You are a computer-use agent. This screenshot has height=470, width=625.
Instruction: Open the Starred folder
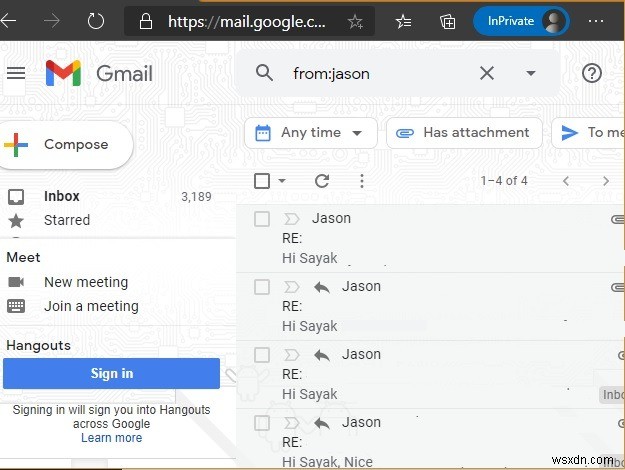click(x=67, y=220)
